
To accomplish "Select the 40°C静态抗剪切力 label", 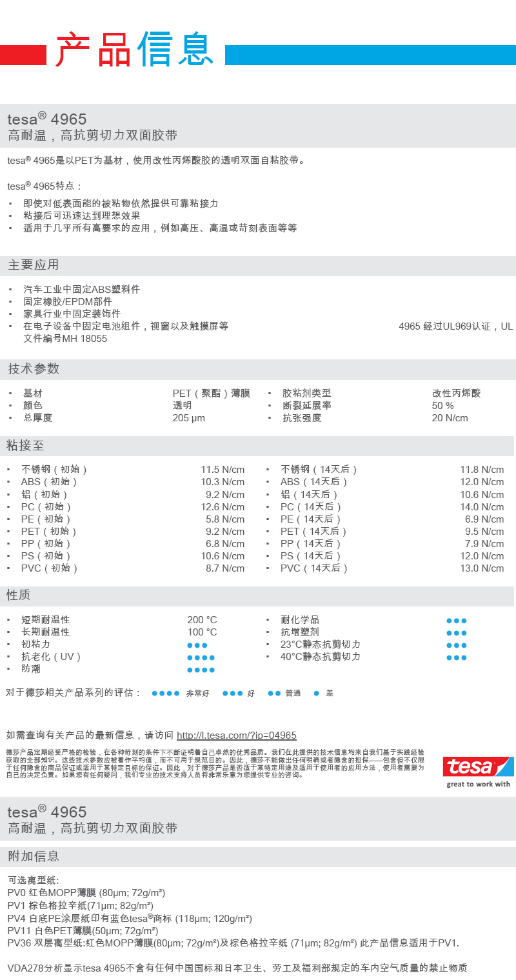I will click(x=321, y=656).
